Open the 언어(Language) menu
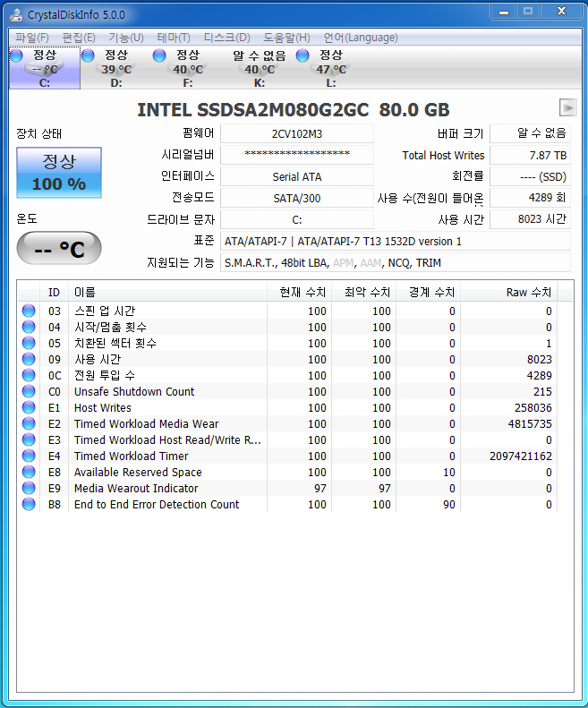Screen dimensions: 588x708 tap(361, 38)
